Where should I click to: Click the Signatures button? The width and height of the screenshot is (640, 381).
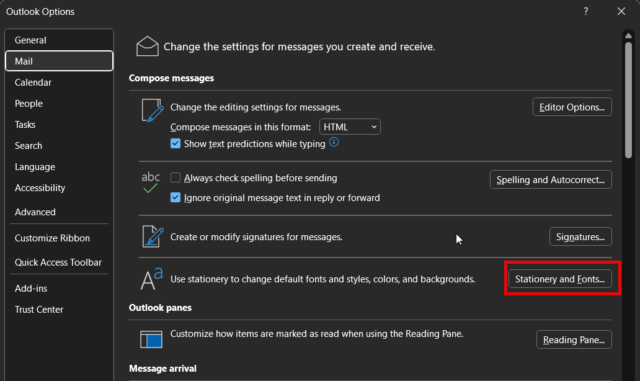(580, 236)
